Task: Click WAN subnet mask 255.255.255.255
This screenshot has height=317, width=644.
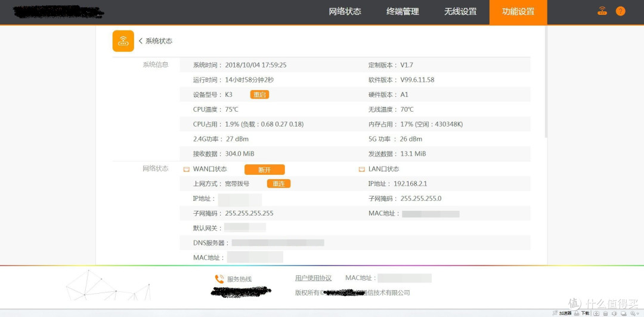Action: click(x=249, y=213)
